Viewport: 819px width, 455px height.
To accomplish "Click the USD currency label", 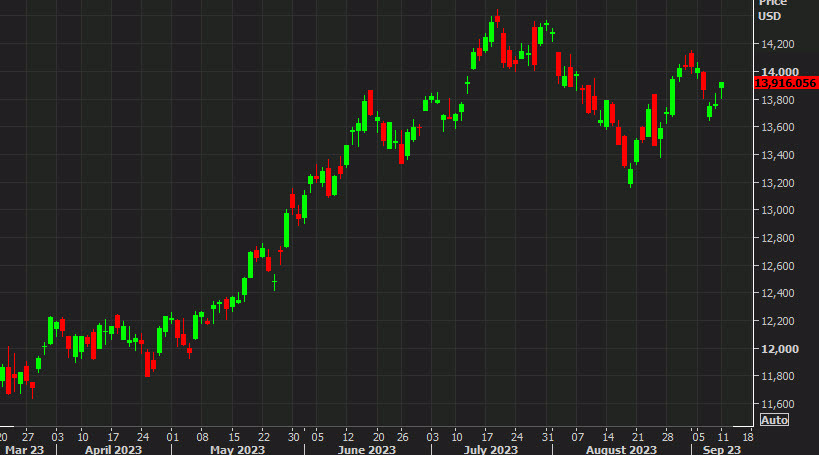I will click(769, 16).
